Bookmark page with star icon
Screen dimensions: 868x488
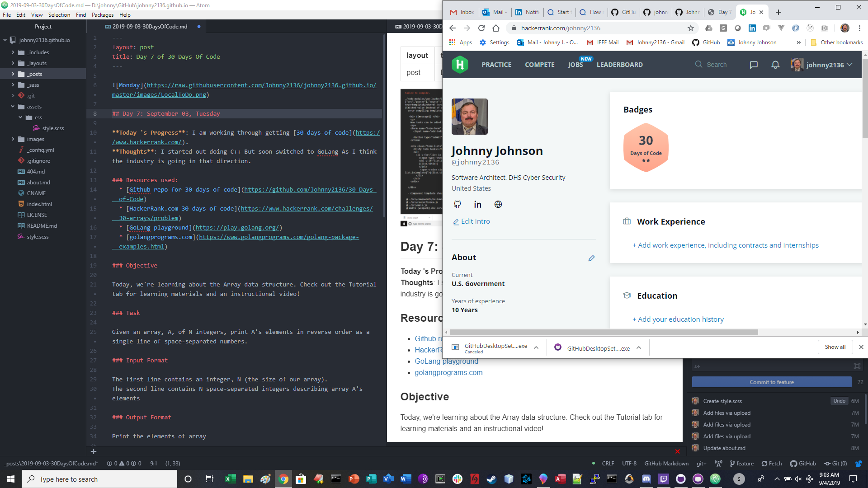tap(690, 28)
